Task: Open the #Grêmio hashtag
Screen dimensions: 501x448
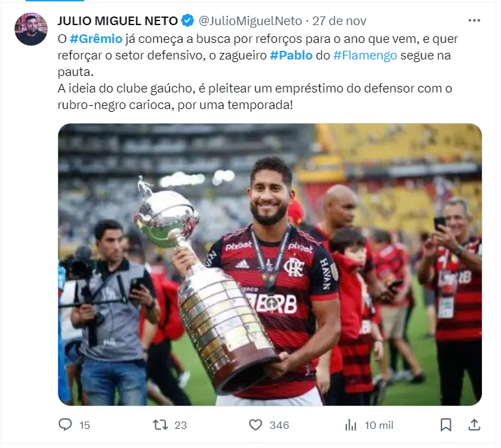Action: tap(96, 39)
